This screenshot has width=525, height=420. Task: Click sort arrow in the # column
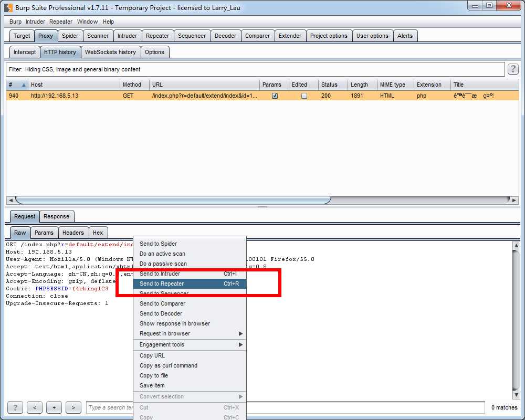click(x=24, y=85)
